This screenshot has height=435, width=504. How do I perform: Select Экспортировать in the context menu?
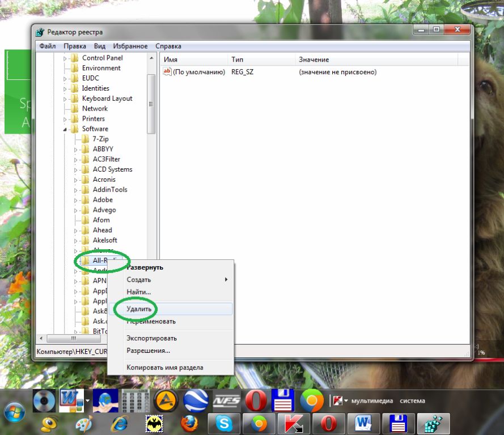(151, 338)
